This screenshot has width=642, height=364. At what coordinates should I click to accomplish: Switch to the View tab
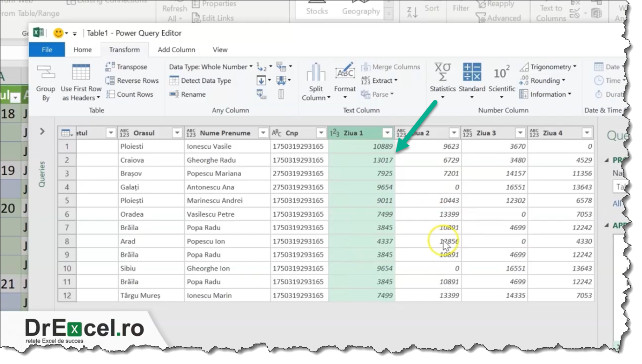point(219,50)
